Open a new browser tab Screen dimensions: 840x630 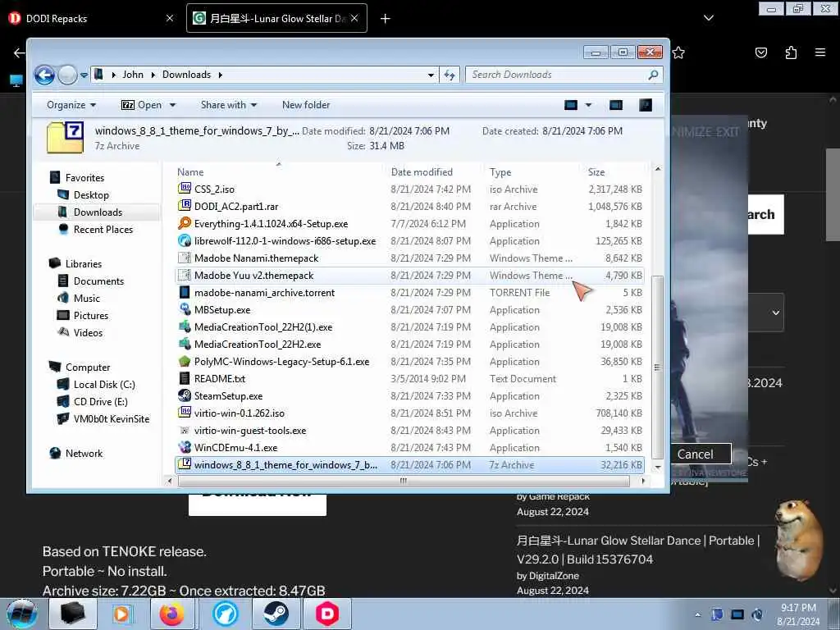coord(386,19)
